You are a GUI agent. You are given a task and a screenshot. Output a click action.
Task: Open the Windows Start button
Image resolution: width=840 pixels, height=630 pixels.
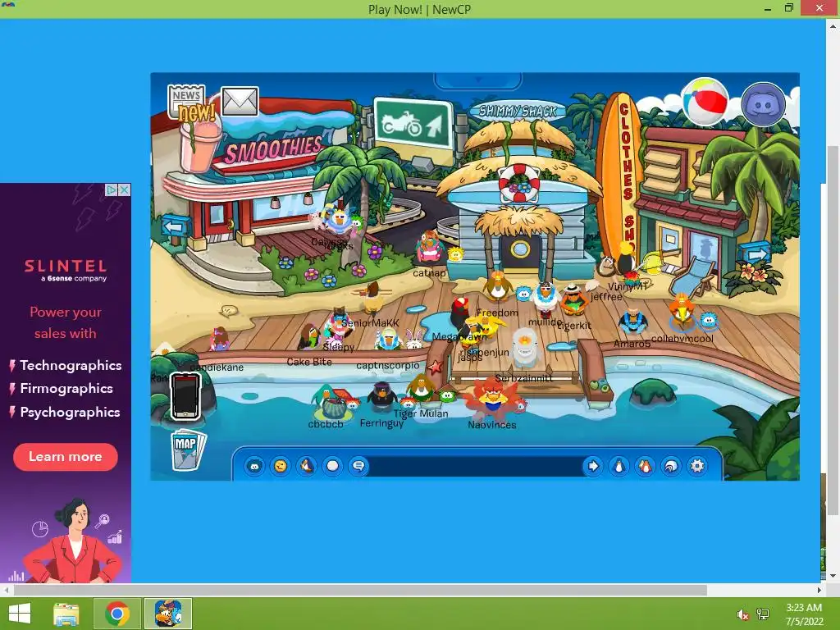[x=20, y=614]
